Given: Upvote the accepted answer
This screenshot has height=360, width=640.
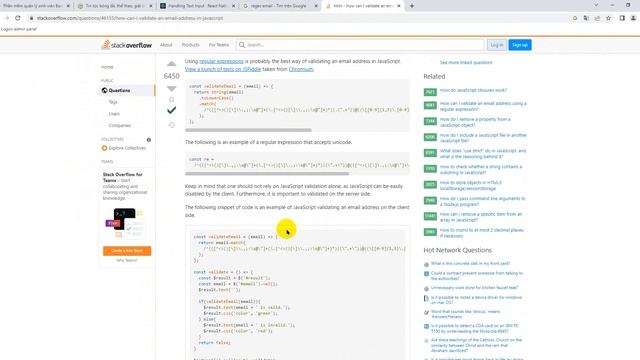Looking at the screenshot, I should point(171,64).
